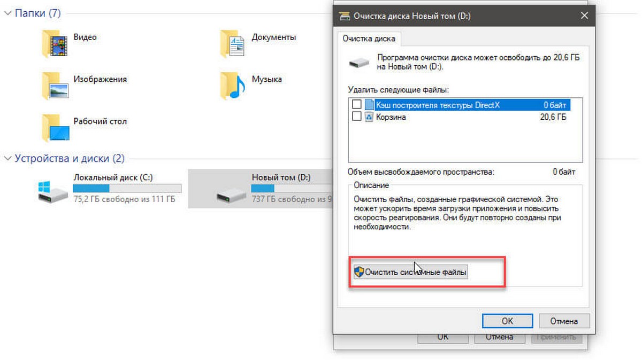Image resolution: width=642 pixels, height=364 pixels.
Task: Open the Видео folder icon
Action: pyautogui.click(x=55, y=43)
